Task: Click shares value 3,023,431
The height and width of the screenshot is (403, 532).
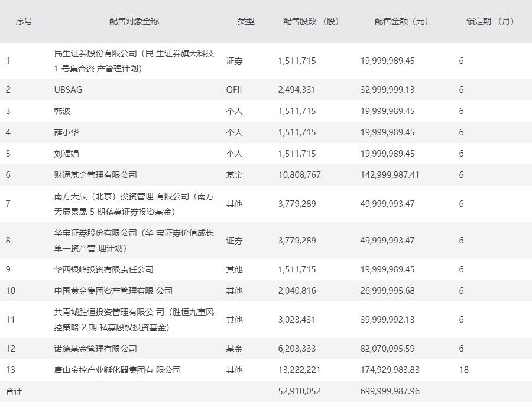Action: click(x=297, y=320)
